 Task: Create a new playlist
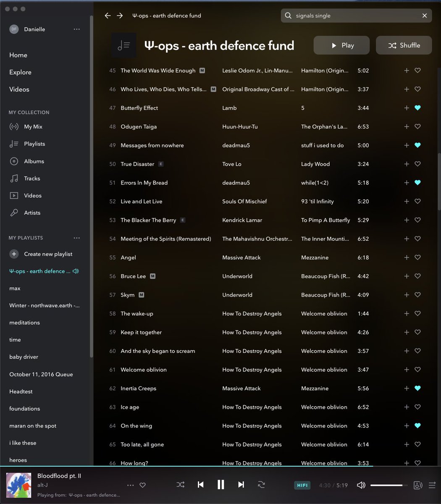pos(41,254)
